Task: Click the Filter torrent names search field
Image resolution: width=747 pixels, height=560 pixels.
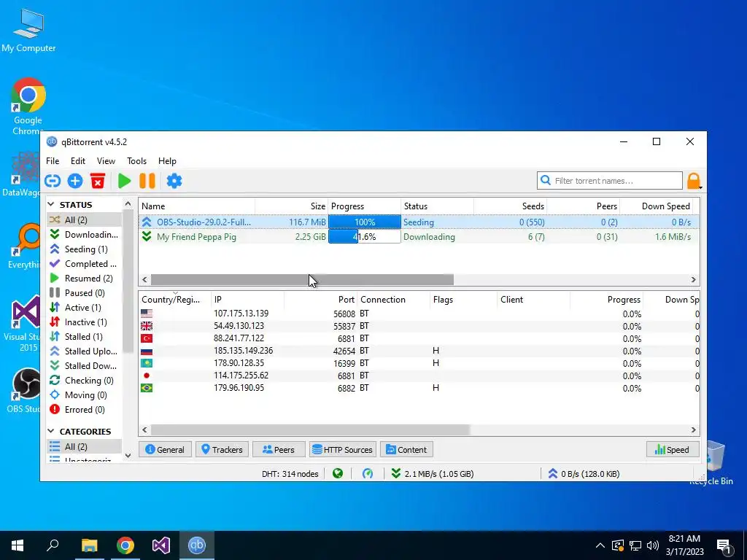Action: pyautogui.click(x=610, y=181)
